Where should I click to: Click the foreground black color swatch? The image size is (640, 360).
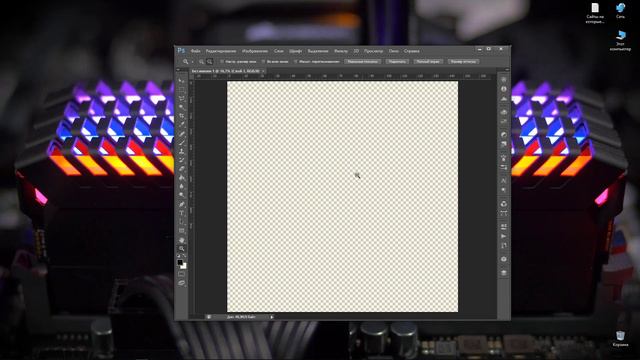click(180, 262)
